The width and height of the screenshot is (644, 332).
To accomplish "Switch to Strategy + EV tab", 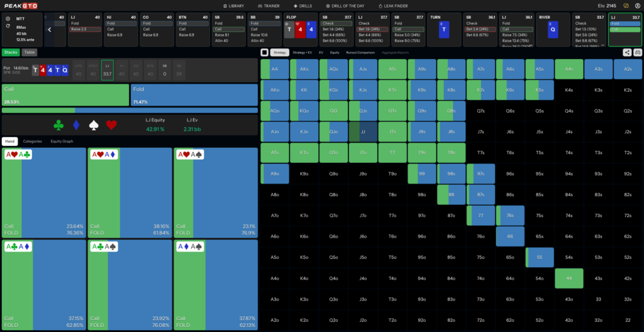I will 303,52.
